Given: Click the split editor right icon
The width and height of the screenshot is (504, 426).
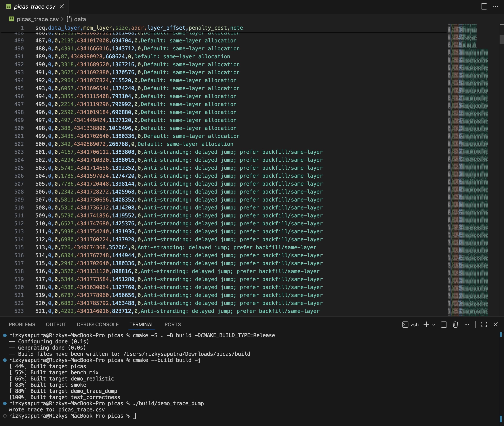Looking at the screenshot, I should click(x=484, y=7).
